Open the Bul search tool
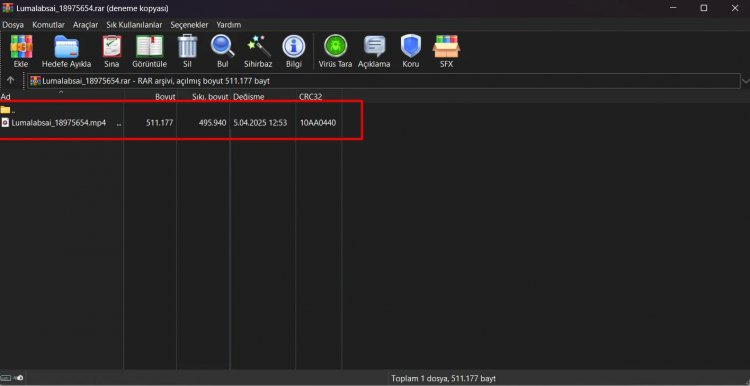The height and width of the screenshot is (386, 750). pos(222,51)
